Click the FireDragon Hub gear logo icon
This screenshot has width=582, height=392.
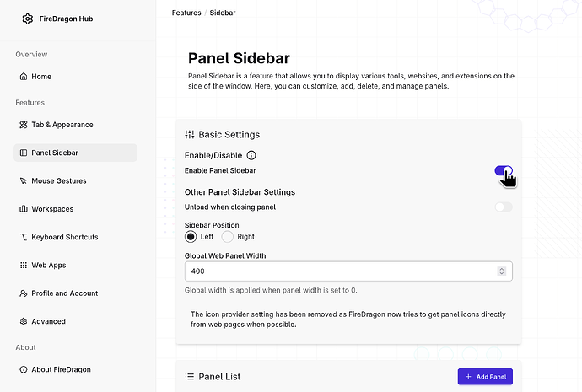pyautogui.click(x=28, y=19)
